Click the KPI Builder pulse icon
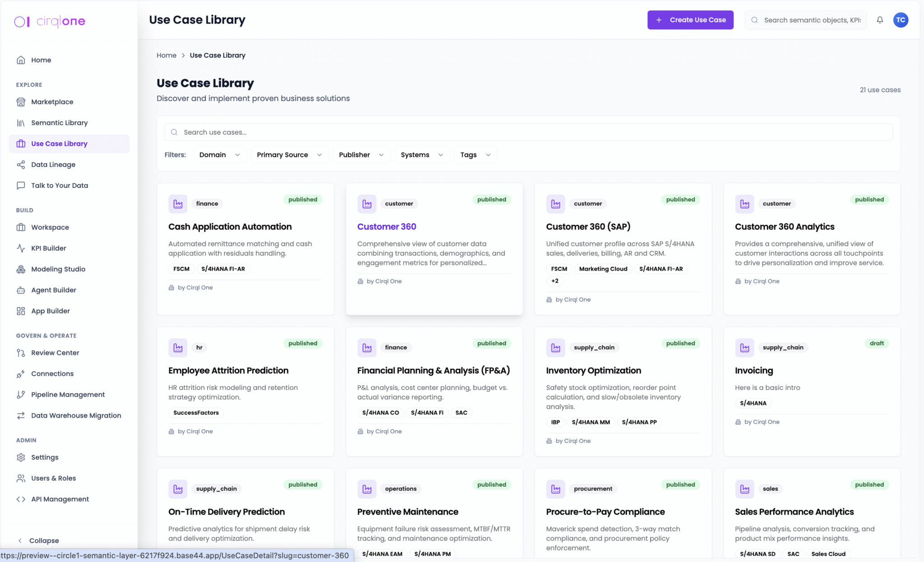Screen dimensions: 924x562 [x=21, y=248]
